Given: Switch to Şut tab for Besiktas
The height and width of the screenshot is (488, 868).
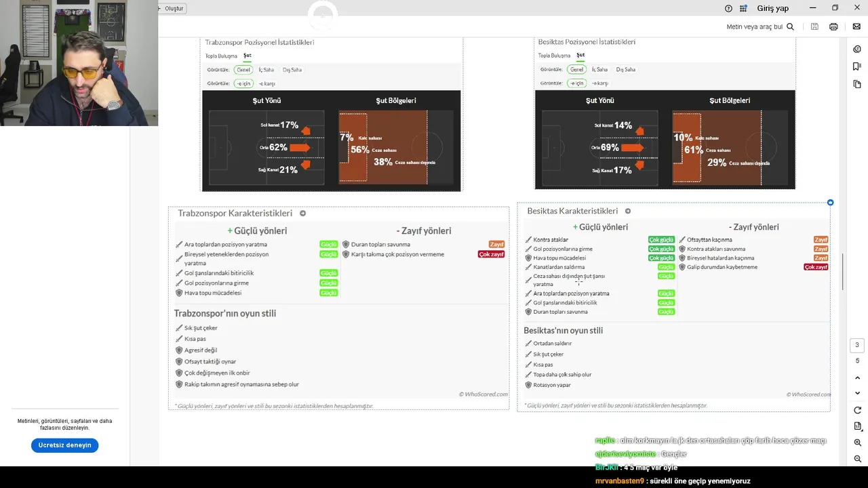Looking at the screenshot, I should (x=580, y=55).
